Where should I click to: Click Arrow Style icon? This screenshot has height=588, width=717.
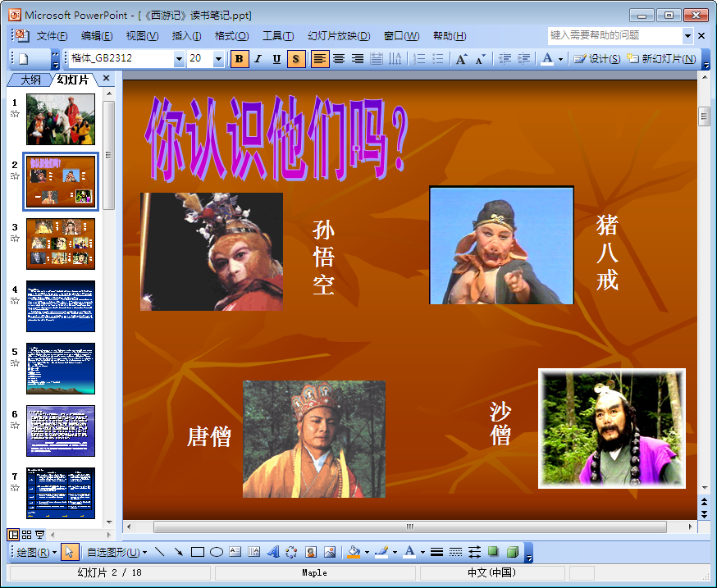[x=475, y=552]
